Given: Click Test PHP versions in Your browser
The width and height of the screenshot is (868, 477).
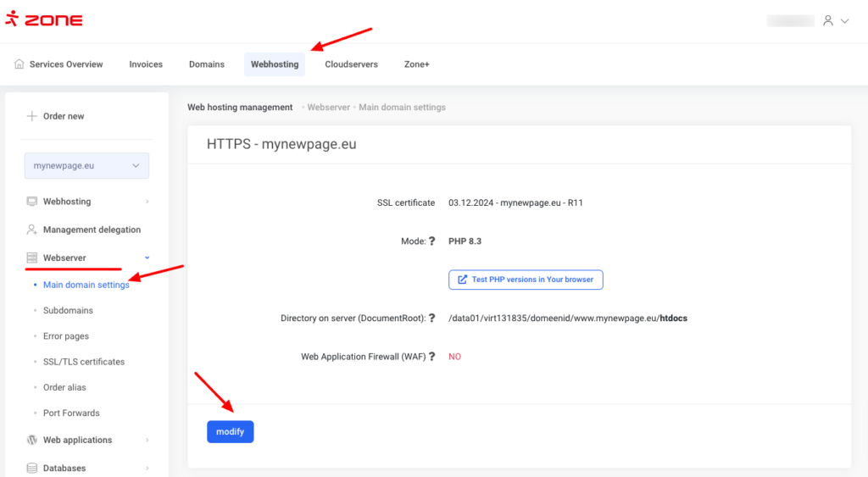Looking at the screenshot, I should pyautogui.click(x=526, y=280).
